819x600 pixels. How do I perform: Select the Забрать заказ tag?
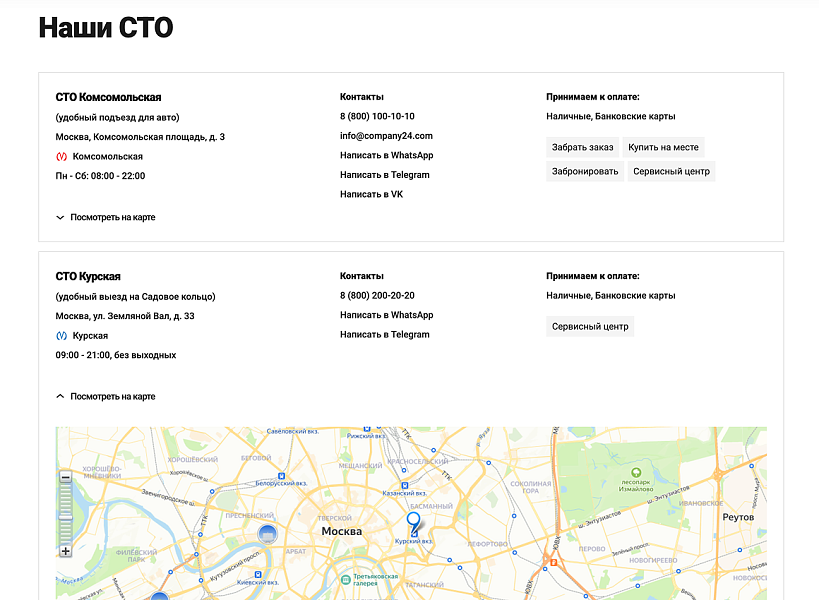tap(583, 148)
